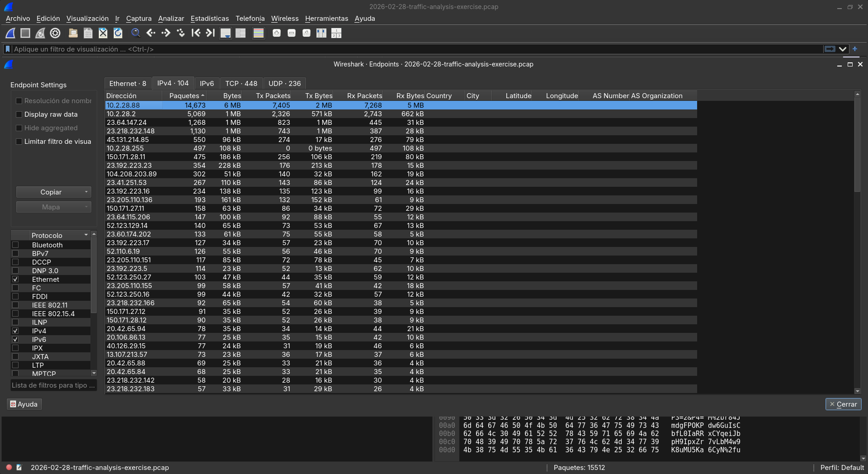
Task: Go back in packet history arrow
Action: tap(151, 33)
